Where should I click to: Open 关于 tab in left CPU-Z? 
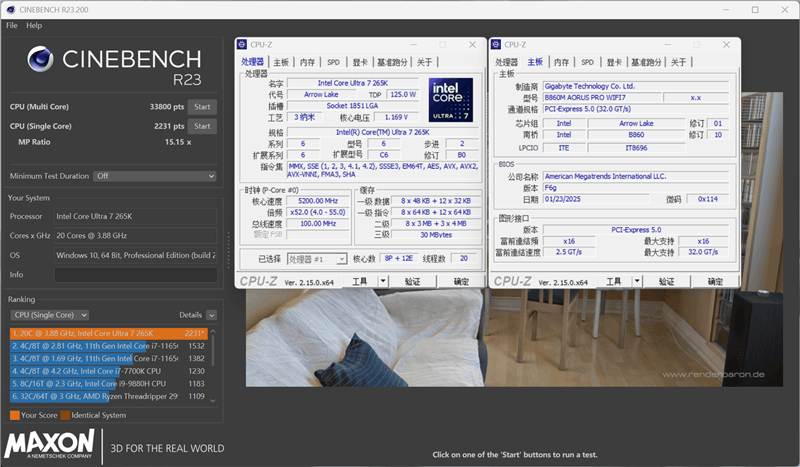424,62
